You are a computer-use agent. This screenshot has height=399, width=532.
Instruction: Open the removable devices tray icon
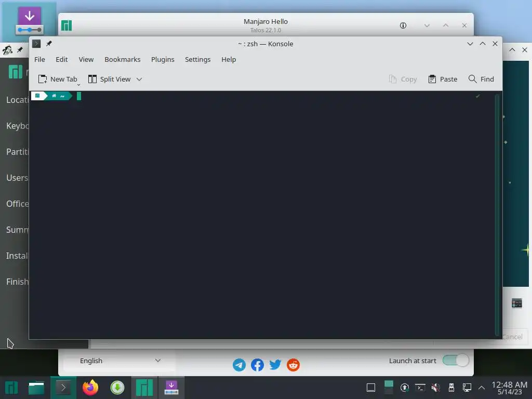coord(451,387)
